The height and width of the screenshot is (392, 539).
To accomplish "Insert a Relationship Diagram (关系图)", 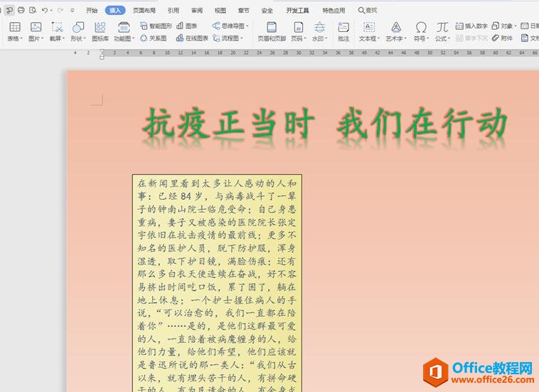I will (154, 38).
